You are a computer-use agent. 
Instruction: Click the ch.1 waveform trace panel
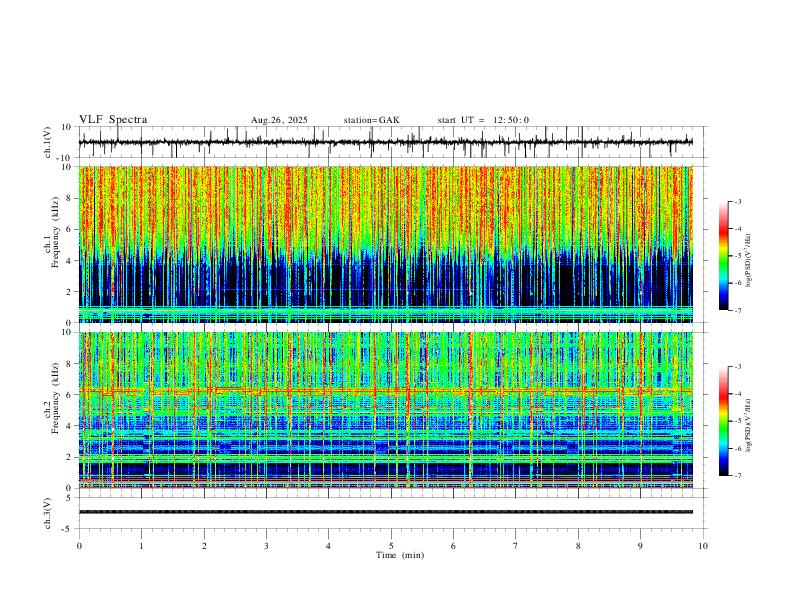391,142
